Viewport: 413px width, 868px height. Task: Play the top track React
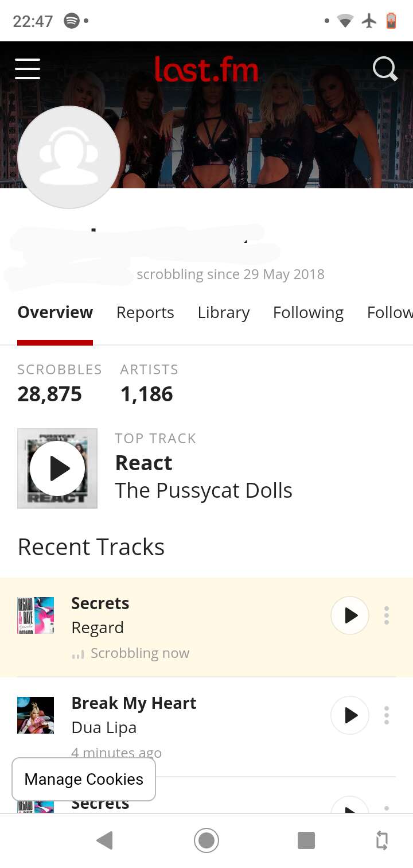57,468
